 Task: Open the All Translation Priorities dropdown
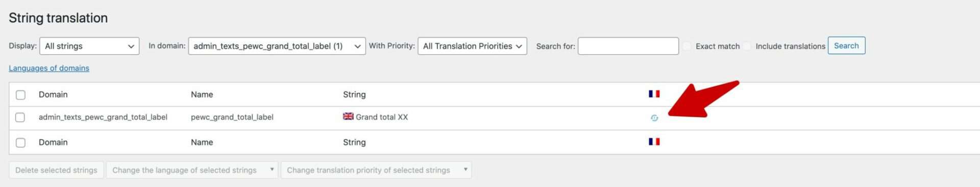click(x=472, y=46)
